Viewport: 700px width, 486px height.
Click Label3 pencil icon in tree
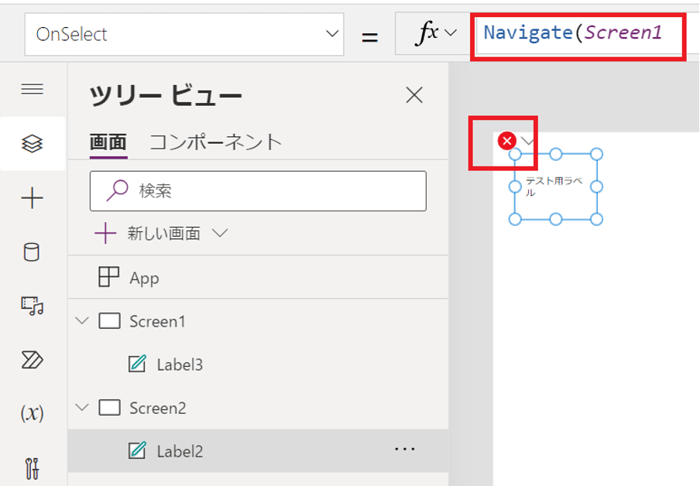[x=138, y=364]
